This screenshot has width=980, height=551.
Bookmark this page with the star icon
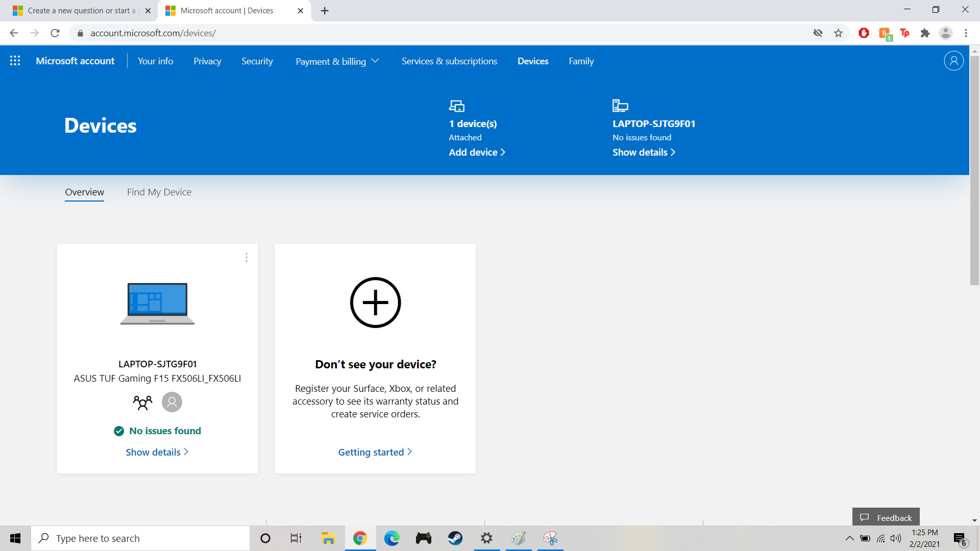click(x=838, y=33)
